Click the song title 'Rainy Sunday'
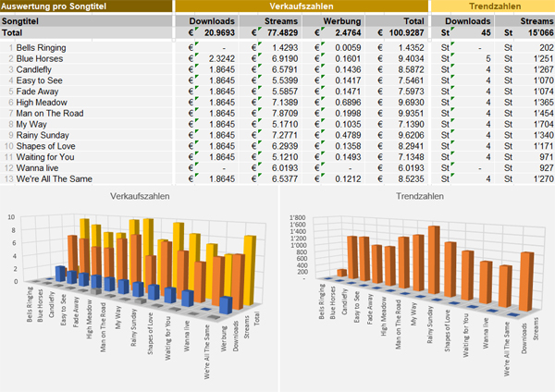Image resolution: width=555 pixels, height=392 pixels. click(43, 135)
